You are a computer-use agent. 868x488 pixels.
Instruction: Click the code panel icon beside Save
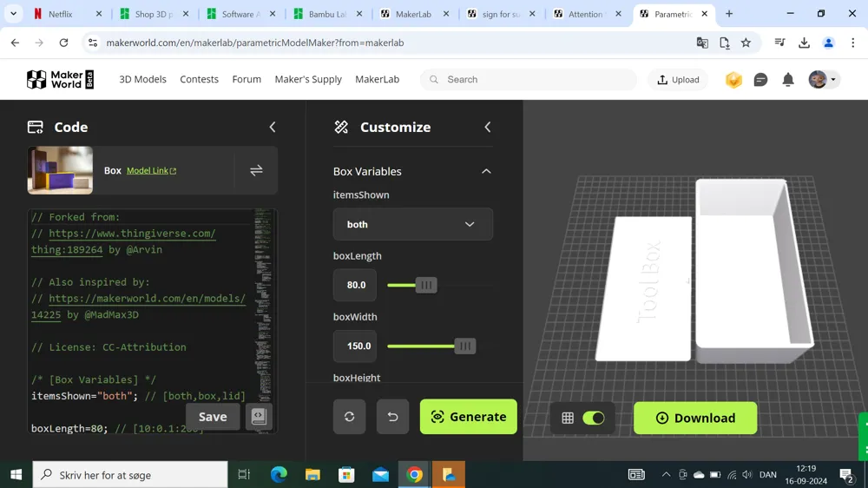coord(259,417)
